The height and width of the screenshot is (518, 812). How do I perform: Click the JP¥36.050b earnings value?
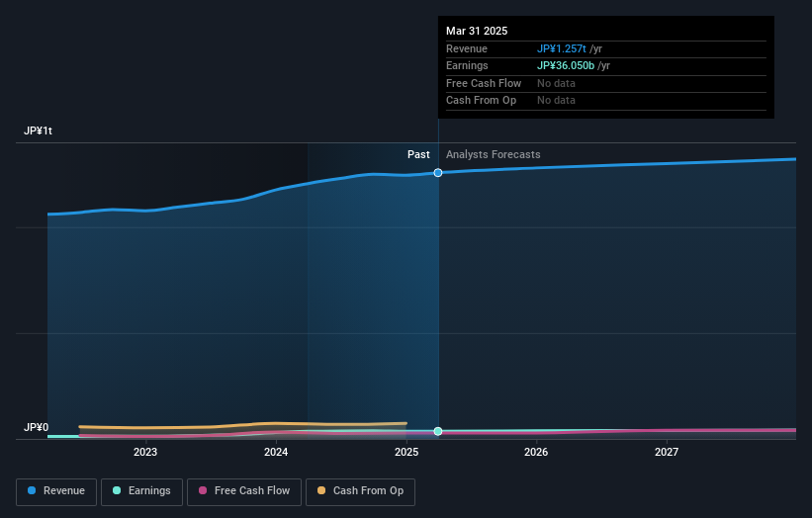click(566, 65)
